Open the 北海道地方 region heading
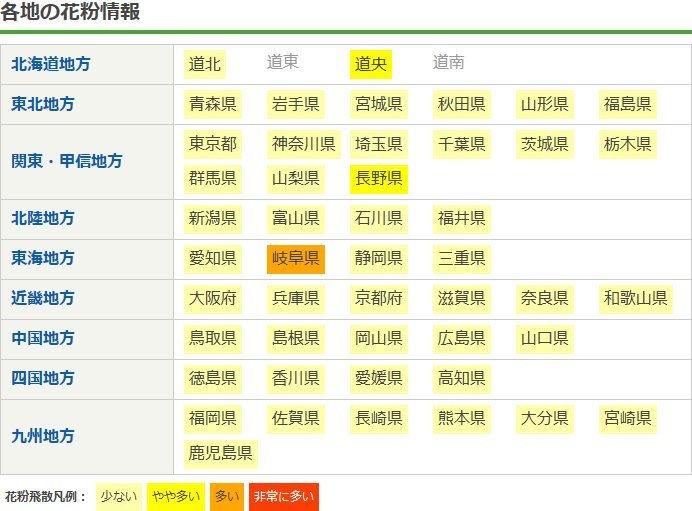 click(x=51, y=64)
